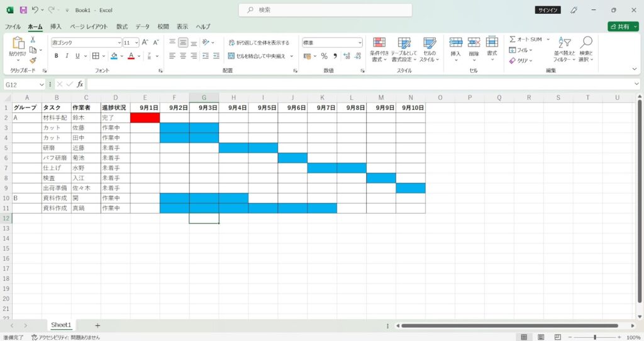This screenshot has height=341, width=644.
Task: Toggle bold formatting
Action: [x=56, y=56]
